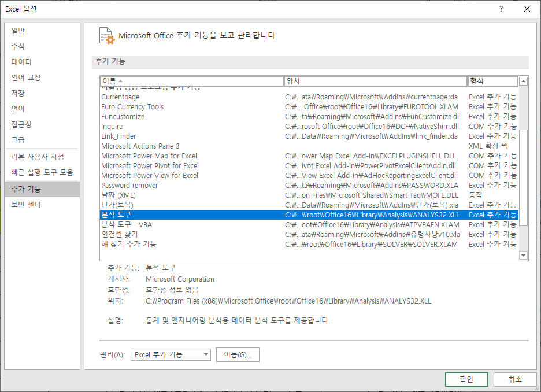Open the 수식 options category
Image resolution: width=541 pixels, height=392 pixels.
[42, 46]
